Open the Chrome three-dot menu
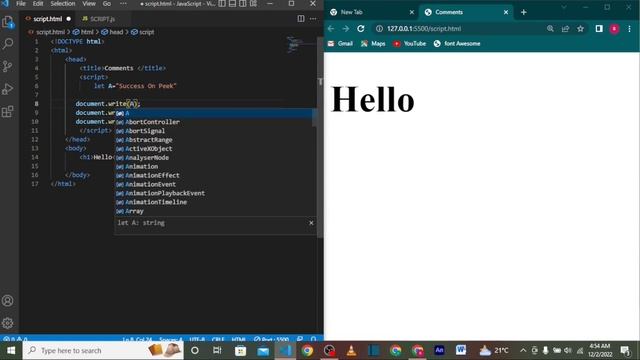 [x=629, y=29]
